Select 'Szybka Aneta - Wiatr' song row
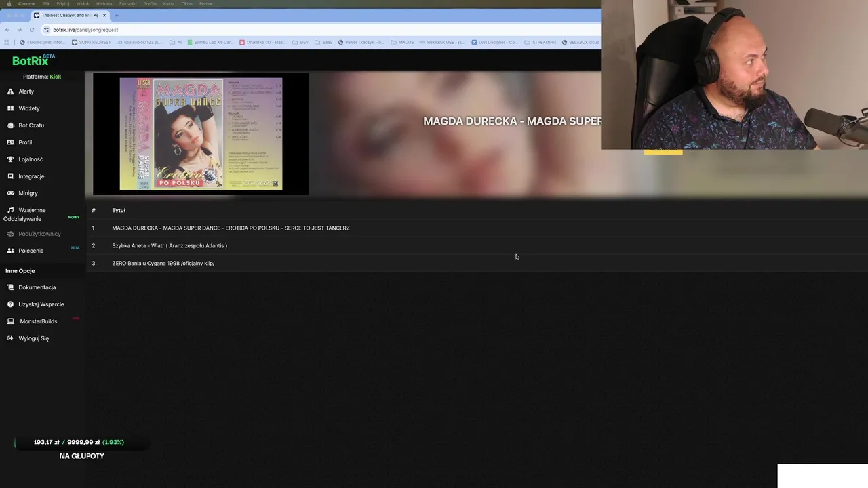 tap(477, 246)
